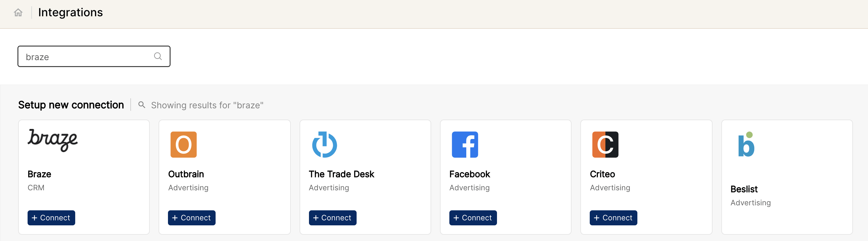The width and height of the screenshot is (868, 241).
Task: Connect the Outbrain integration
Action: click(191, 218)
